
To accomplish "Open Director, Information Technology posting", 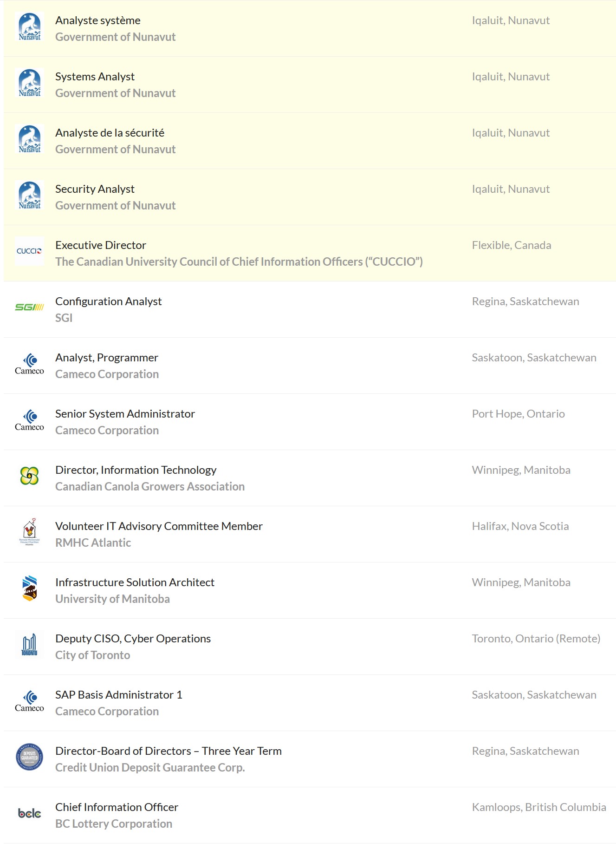I will [x=136, y=470].
